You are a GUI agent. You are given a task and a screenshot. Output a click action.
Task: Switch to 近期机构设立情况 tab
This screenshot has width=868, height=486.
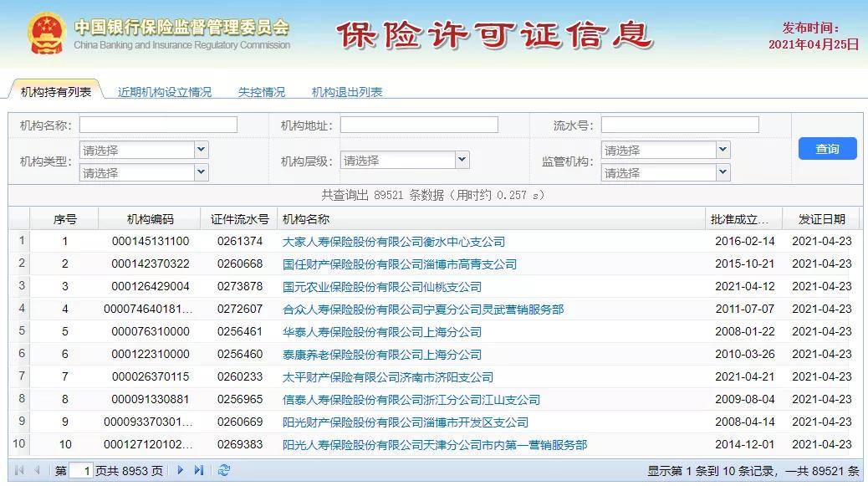coord(165,92)
